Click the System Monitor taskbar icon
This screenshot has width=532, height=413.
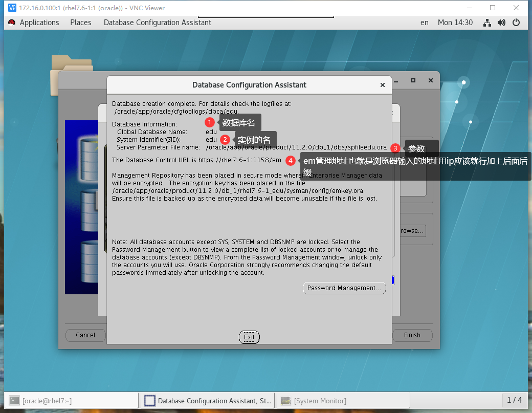[285, 400]
